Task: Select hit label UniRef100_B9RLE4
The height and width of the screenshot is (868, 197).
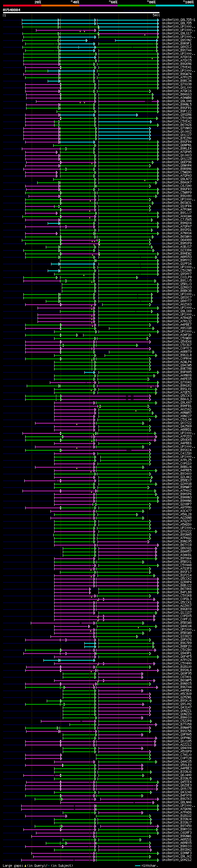Action: click(176, 149)
